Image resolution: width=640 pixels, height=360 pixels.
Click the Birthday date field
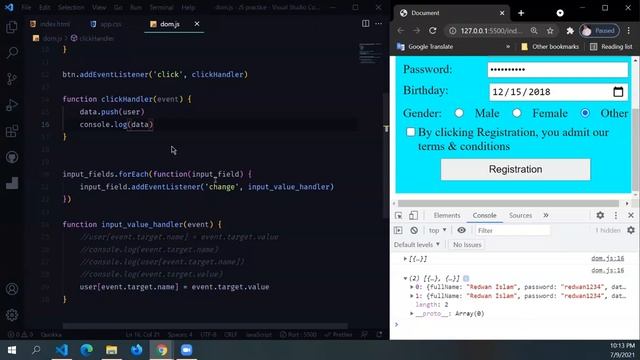coord(558,92)
